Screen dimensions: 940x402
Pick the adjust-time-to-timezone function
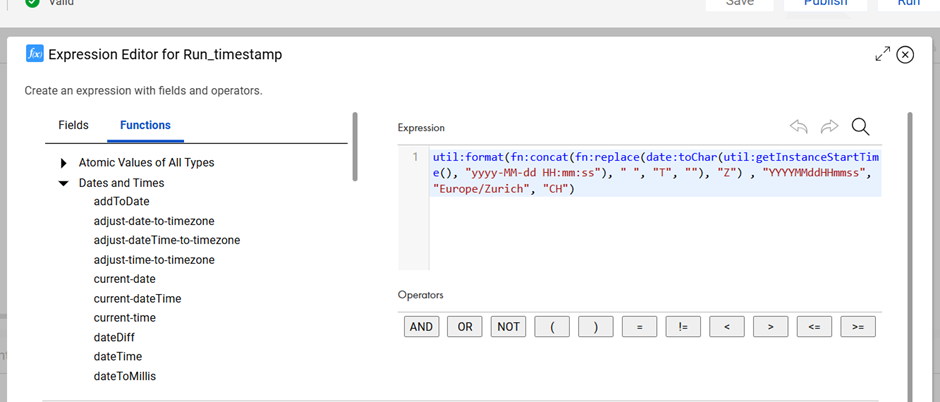(154, 260)
